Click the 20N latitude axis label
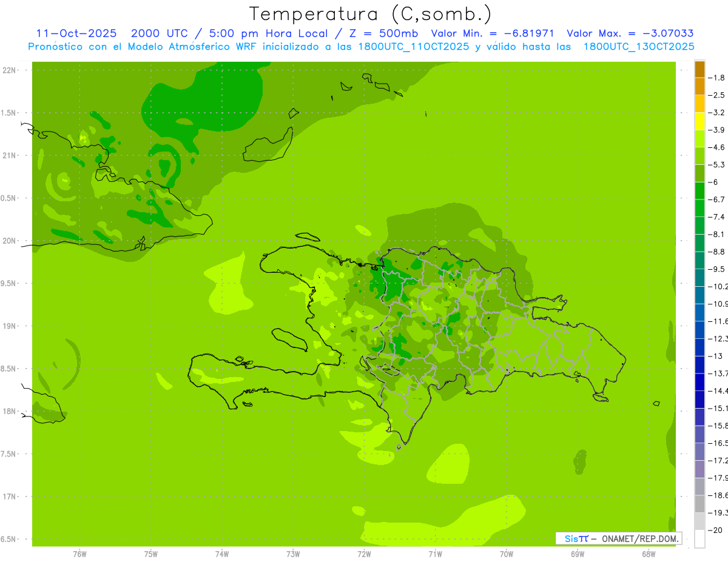 point(10,241)
